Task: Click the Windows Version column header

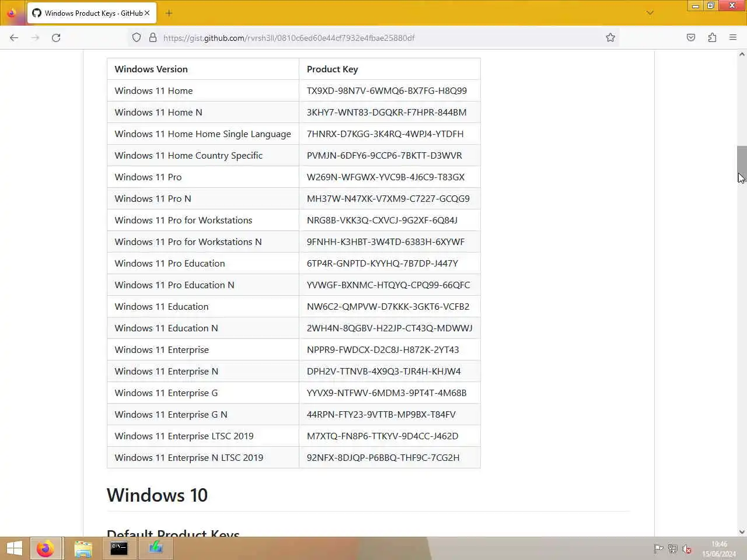Action: [x=203, y=69]
